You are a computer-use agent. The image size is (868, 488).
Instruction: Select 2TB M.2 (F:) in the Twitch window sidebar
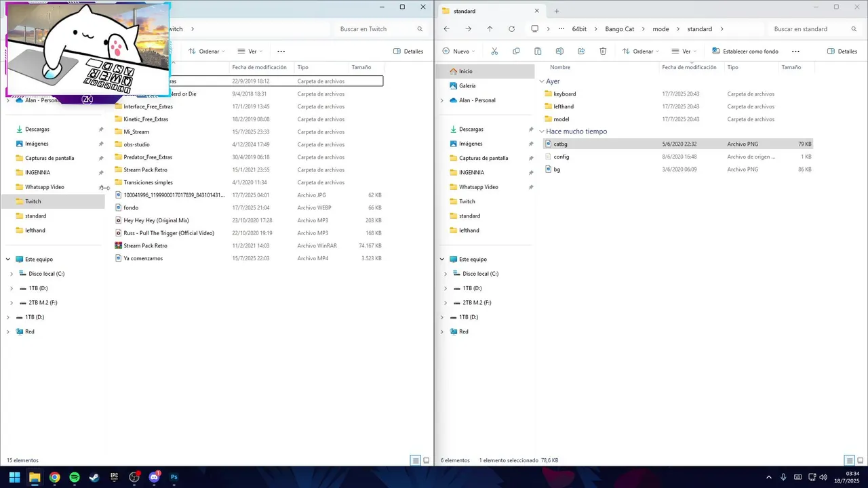point(43,303)
